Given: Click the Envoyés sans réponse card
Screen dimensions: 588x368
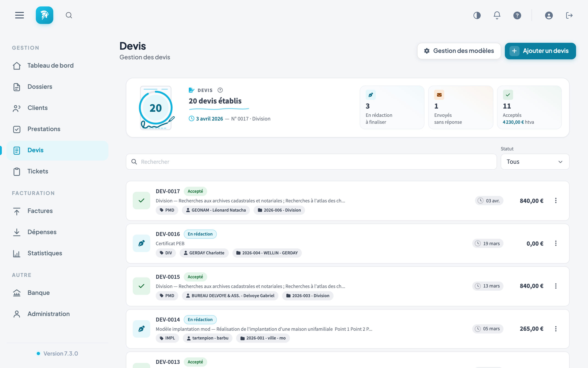Looking at the screenshot, I should point(461,107).
